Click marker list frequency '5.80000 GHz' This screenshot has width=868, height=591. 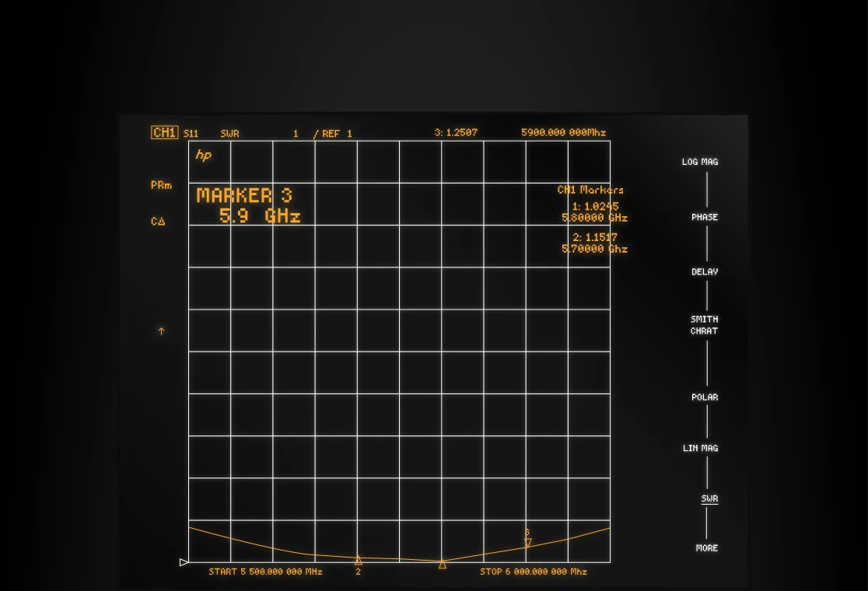[594, 218]
